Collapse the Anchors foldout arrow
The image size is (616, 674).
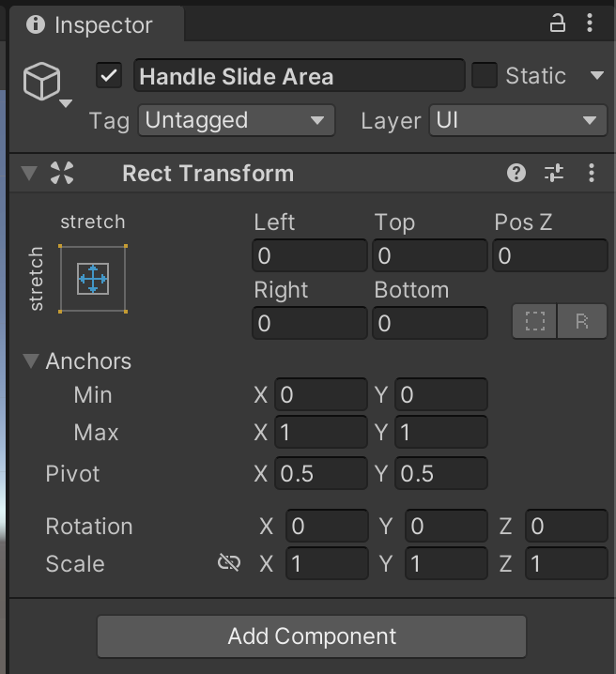coord(31,361)
